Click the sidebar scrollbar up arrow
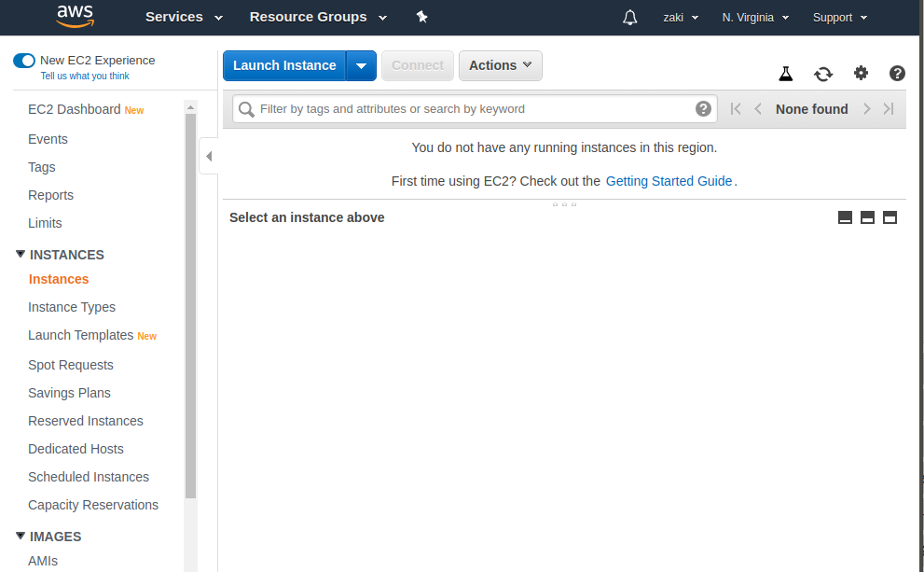Screen dimensions: 924x572 click(190, 107)
